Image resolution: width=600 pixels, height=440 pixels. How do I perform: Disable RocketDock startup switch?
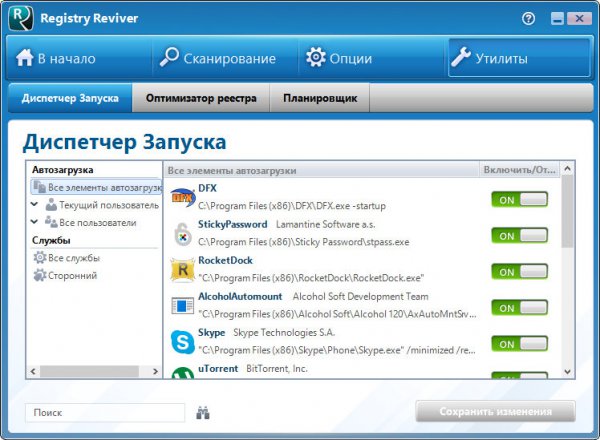[x=520, y=272]
